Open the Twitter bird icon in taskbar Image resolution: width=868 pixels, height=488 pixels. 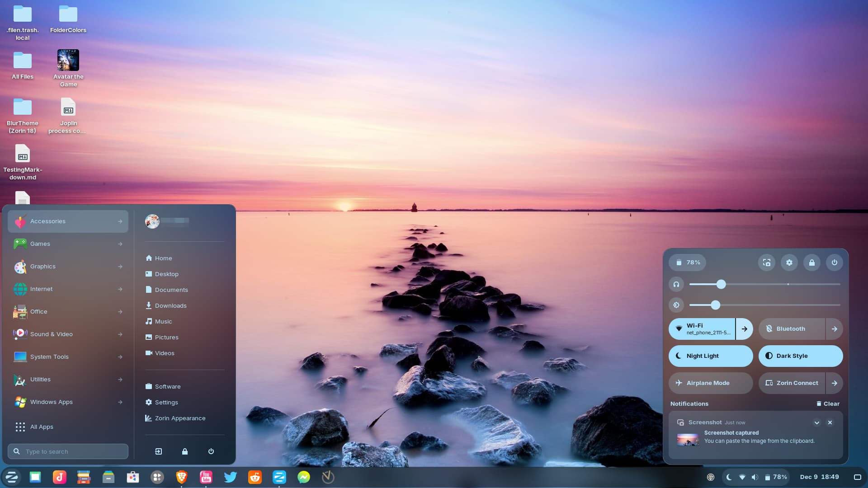tap(231, 477)
